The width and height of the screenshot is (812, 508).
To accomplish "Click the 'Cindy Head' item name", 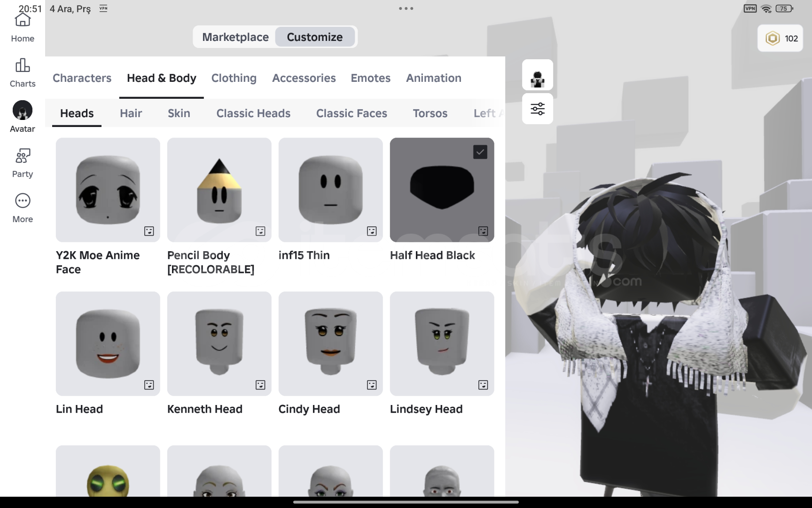I will (x=309, y=409).
